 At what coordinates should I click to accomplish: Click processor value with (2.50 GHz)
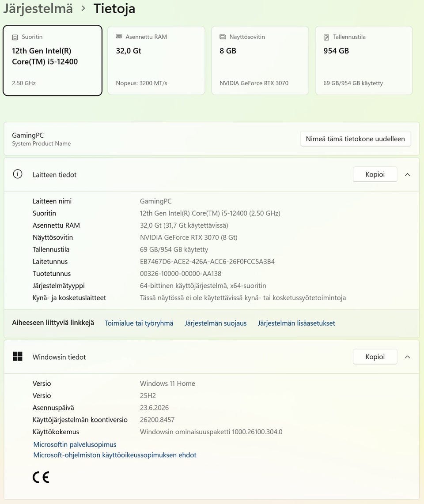210,213
